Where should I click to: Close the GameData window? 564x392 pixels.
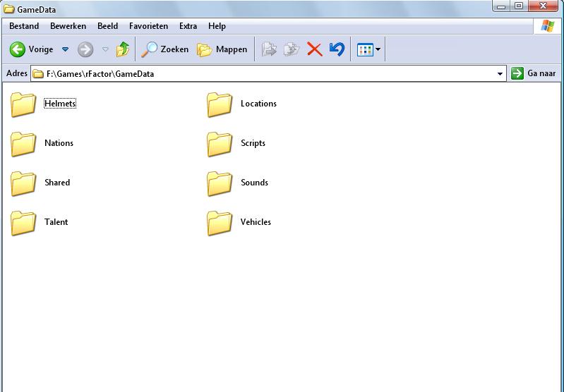543,6
